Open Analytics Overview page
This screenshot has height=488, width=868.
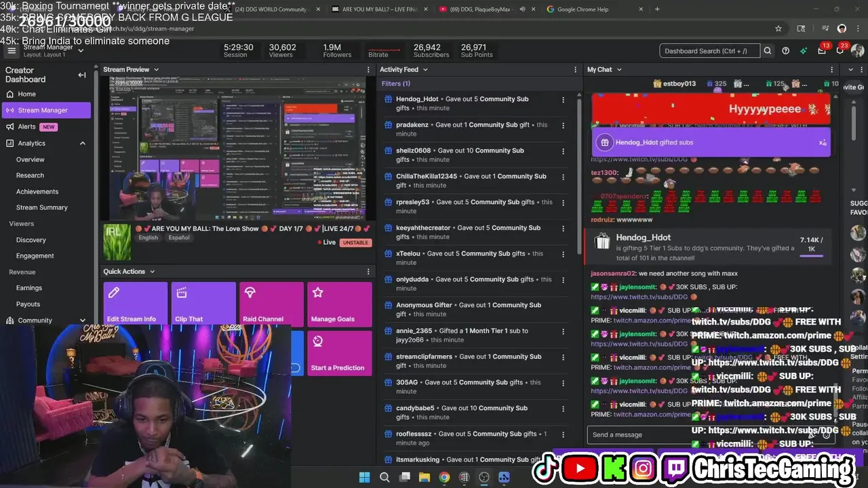click(x=31, y=159)
